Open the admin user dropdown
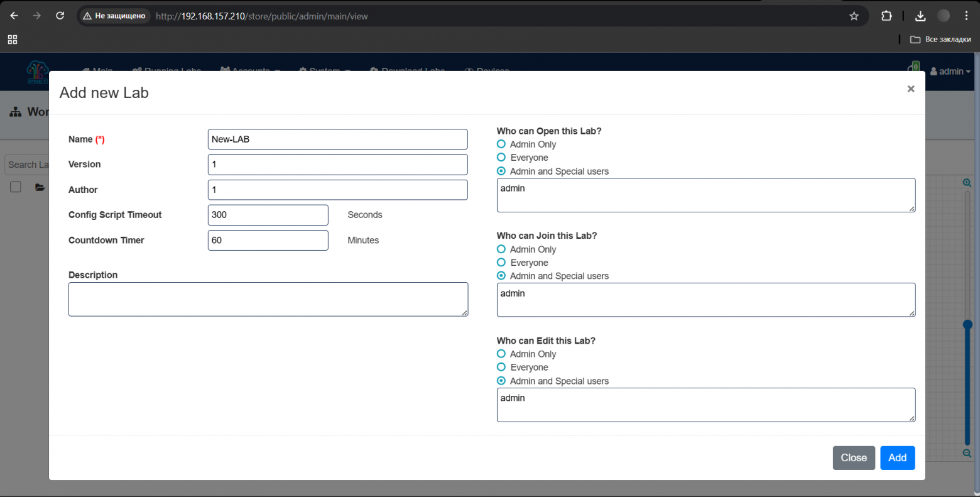 point(950,71)
